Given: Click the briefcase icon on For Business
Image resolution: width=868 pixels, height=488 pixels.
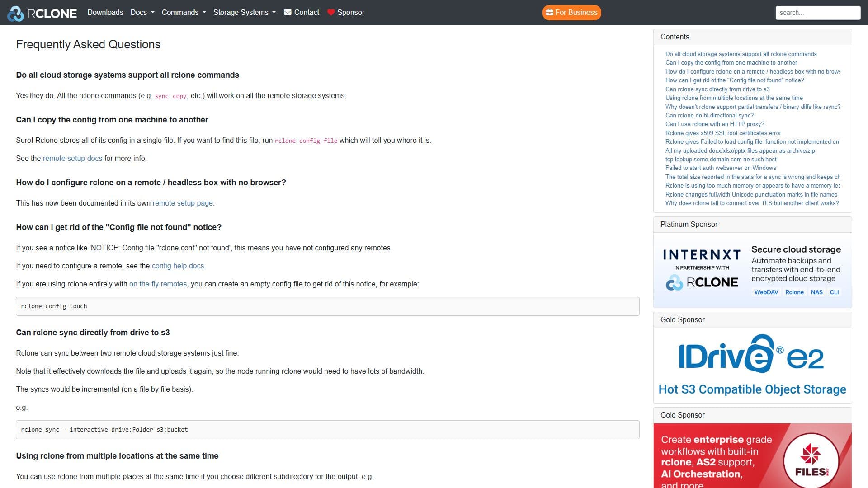Looking at the screenshot, I should [549, 12].
